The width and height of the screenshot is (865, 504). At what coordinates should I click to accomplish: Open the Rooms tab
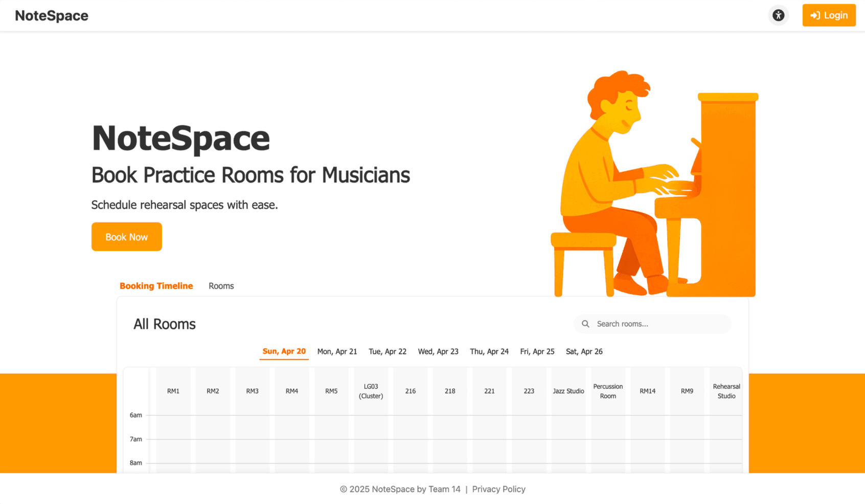tap(221, 286)
